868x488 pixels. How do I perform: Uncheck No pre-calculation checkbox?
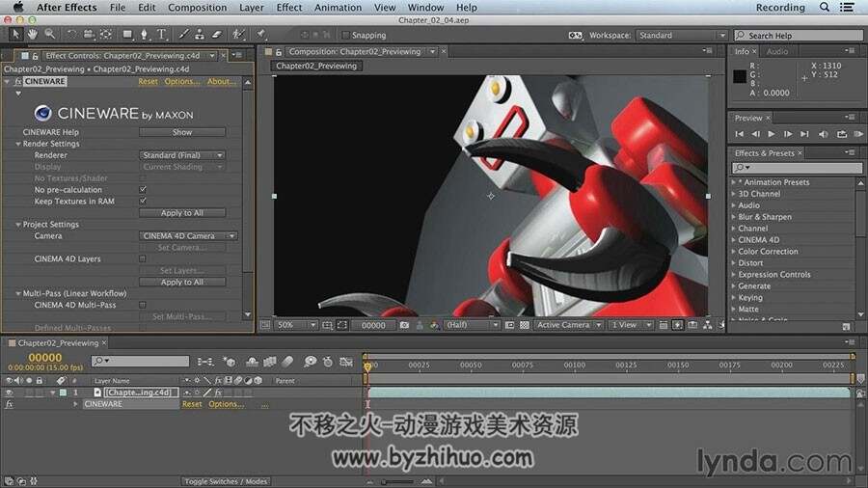click(143, 189)
